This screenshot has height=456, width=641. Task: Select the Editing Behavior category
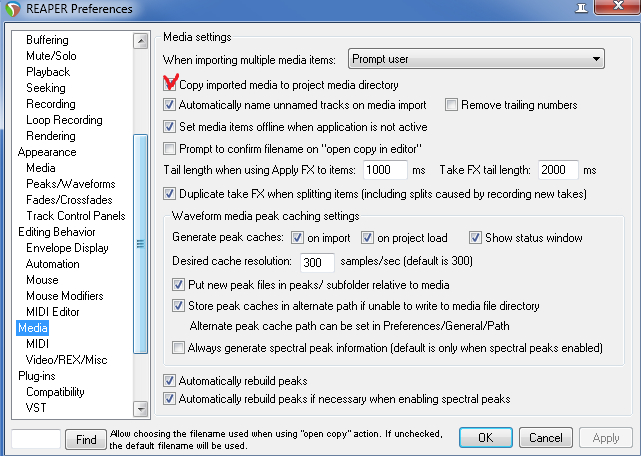coord(56,231)
